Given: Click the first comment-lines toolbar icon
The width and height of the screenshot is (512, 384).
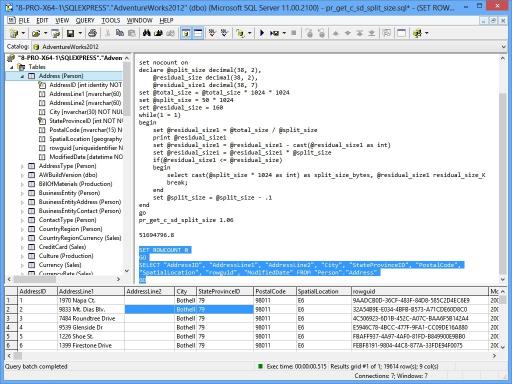Looking at the screenshot, I should click(x=212, y=33).
